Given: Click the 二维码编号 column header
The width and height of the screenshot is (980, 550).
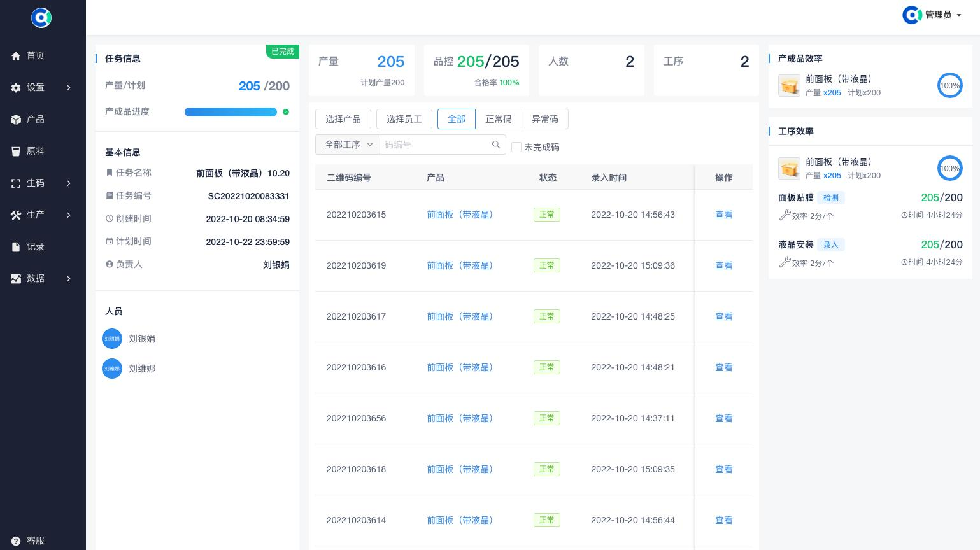Looking at the screenshot, I should click(349, 178).
